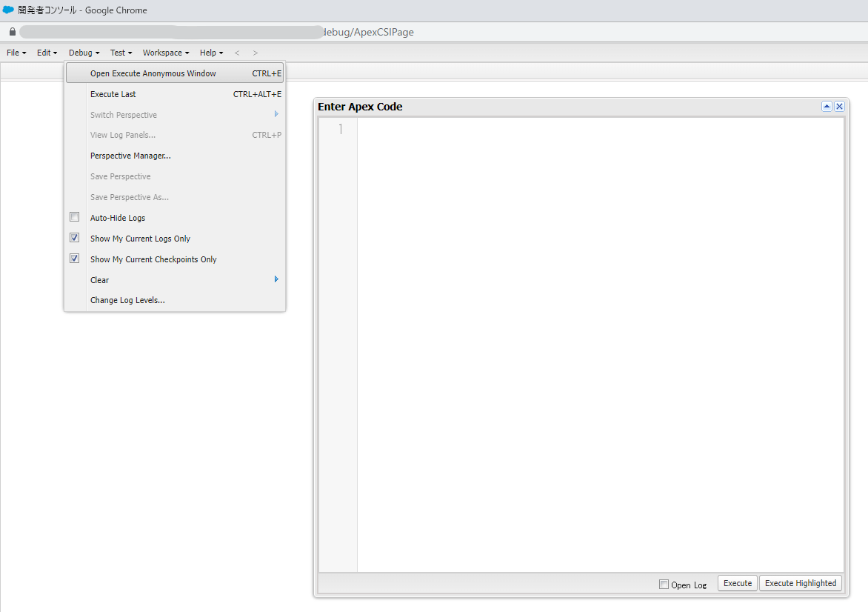Image resolution: width=868 pixels, height=612 pixels.
Task: Expand the Clear submenu
Action: pos(175,279)
